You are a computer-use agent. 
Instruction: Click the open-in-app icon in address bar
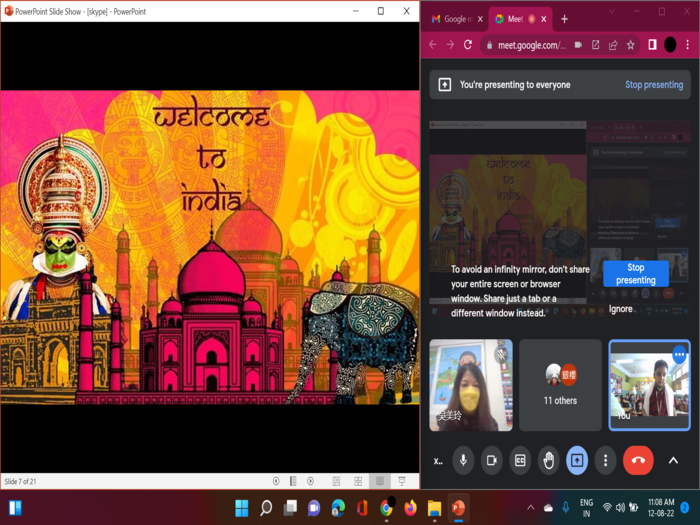click(596, 45)
